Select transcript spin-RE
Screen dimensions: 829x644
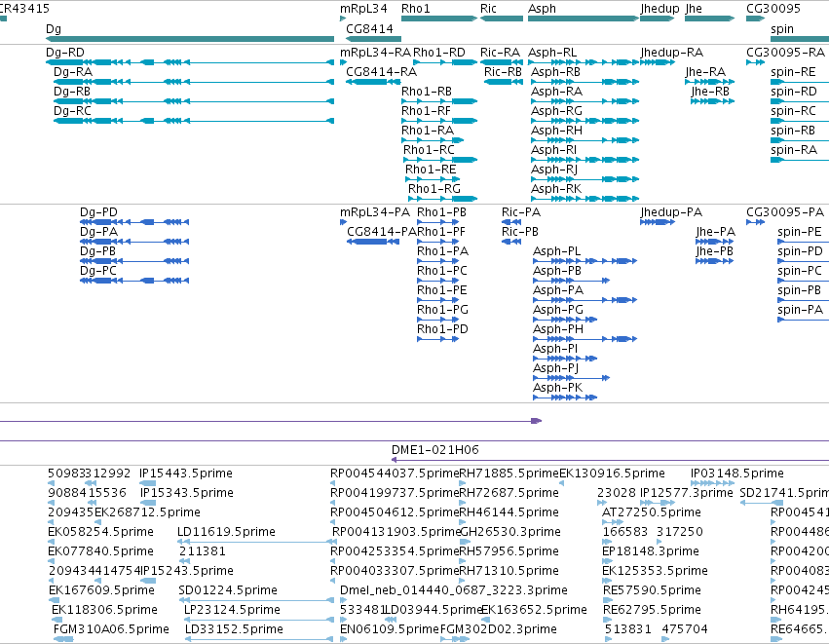(800, 82)
